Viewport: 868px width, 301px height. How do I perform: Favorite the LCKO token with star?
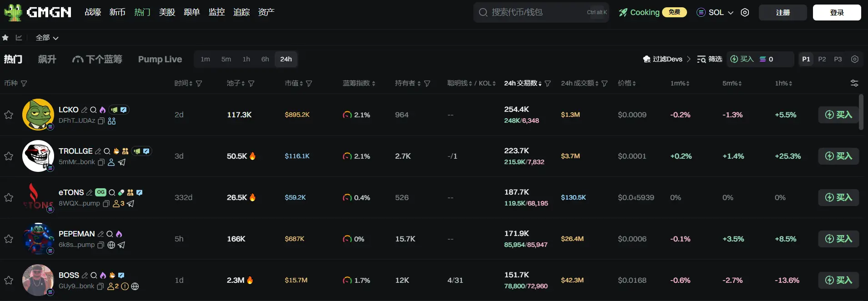tap(9, 115)
